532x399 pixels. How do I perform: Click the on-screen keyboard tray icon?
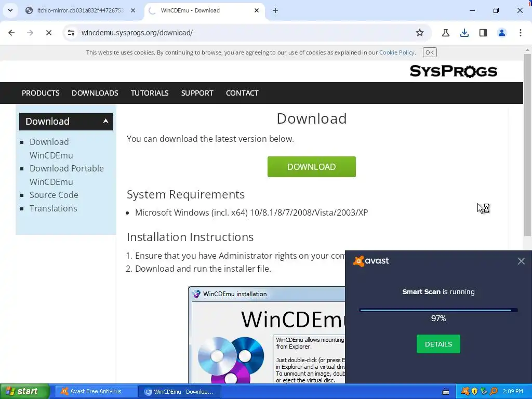(x=446, y=392)
